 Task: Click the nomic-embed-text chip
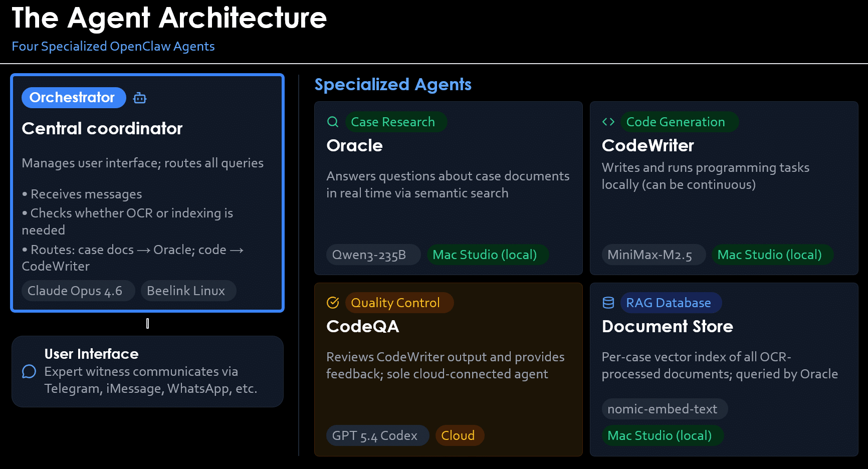665,409
